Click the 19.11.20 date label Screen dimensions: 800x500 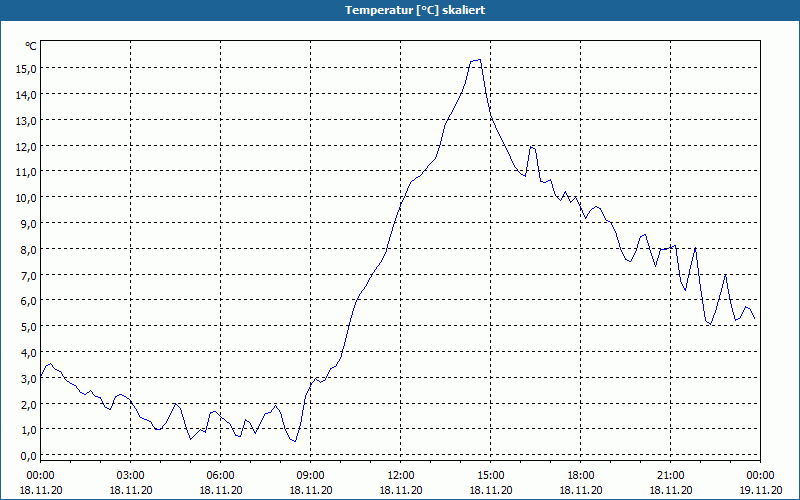760,490
